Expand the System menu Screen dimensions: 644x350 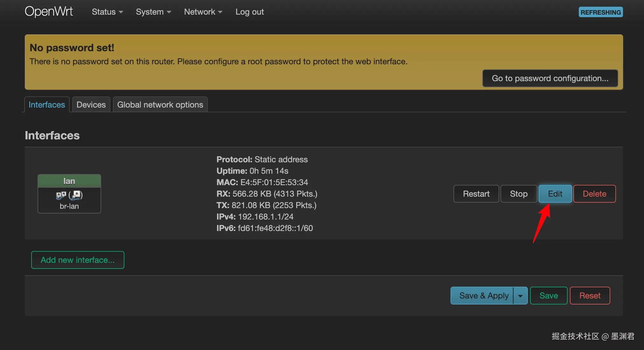tap(153, 12)
